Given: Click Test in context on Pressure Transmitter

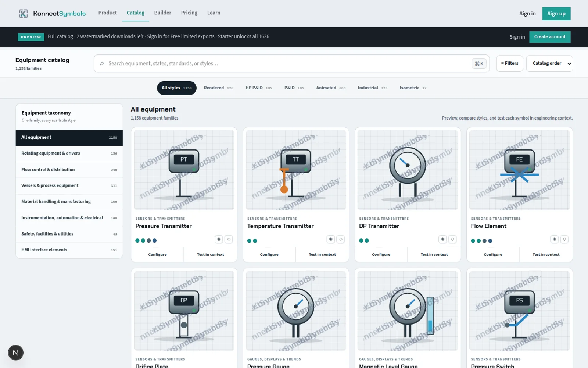Looking at the screenshot, I should (210, 254).
